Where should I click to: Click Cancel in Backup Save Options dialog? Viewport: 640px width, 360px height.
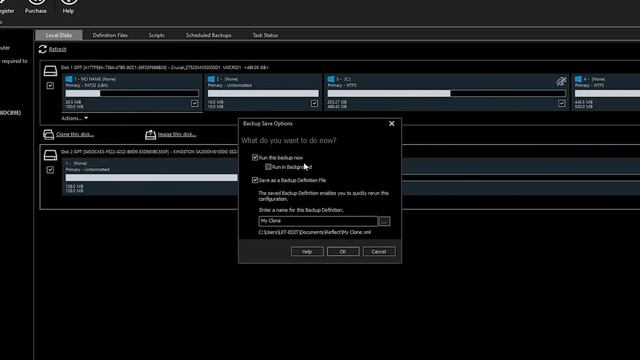point(379,251)
